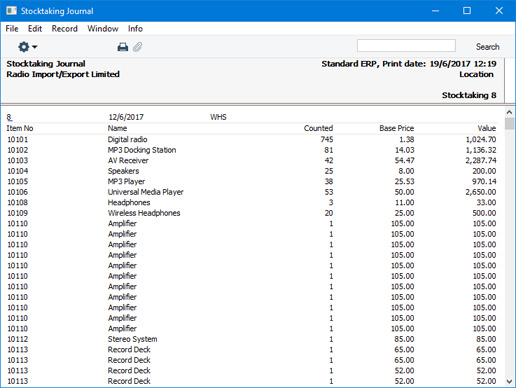Maximize the Stocktaking Journal window

[x=467, y=11]
